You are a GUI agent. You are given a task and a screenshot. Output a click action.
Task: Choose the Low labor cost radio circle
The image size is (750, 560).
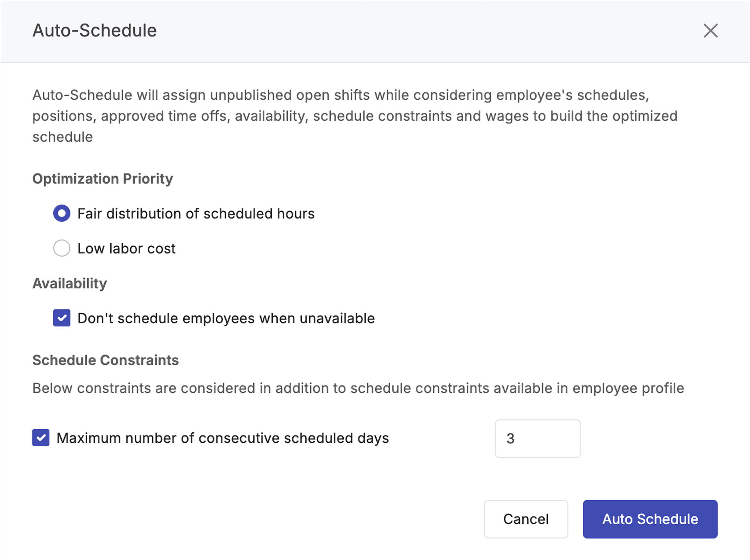pos(62,248)
